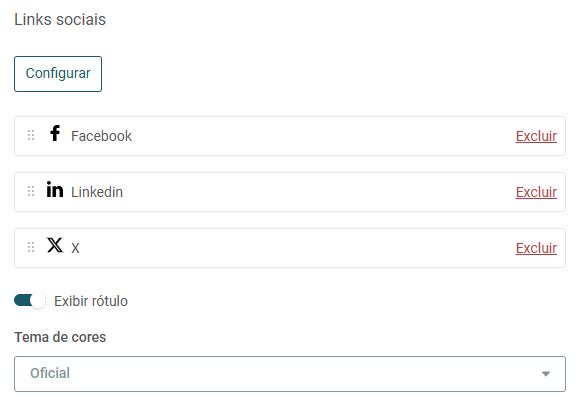The height and width of the screenshot is (397, 583).
Task: Open the Tema de cores dropdown
Action: [290, 374]
